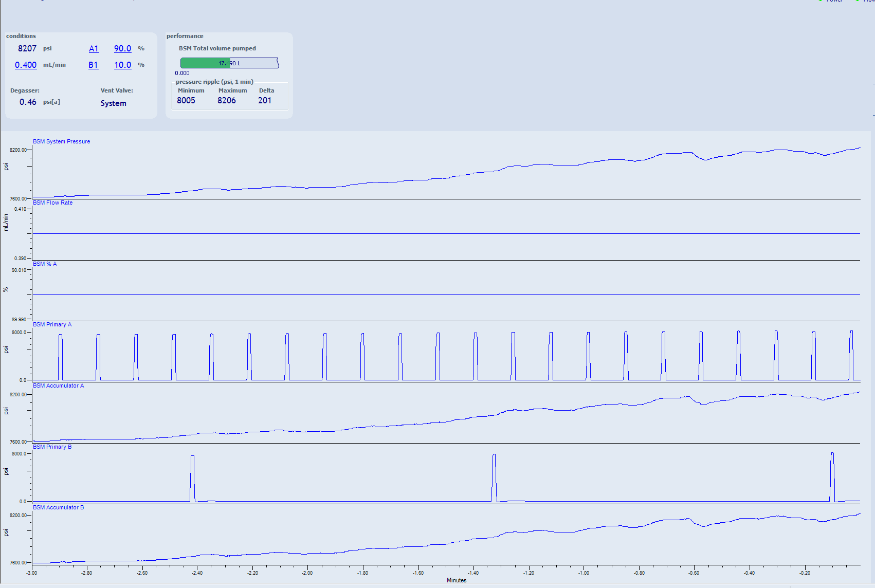875x588 pixels.
Task: Click the Vent Valve System value
Action: pyautogui.click(x=114, y=103)
